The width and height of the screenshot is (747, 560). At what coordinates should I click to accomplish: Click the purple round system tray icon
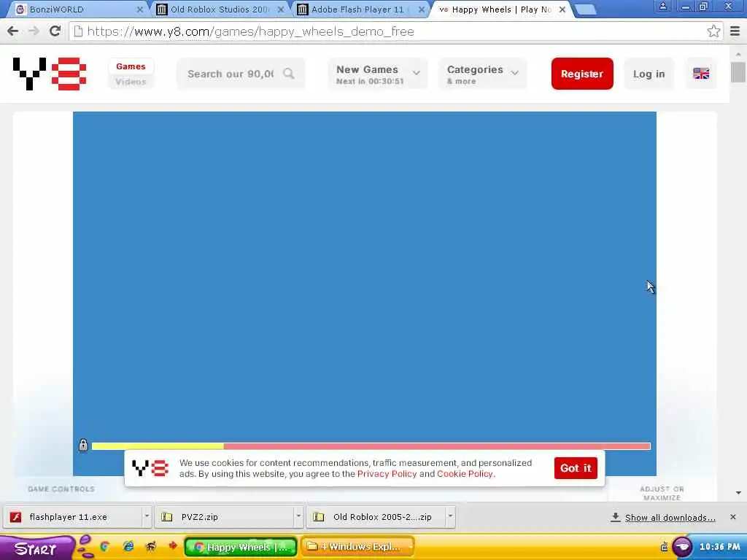[682, 547]
